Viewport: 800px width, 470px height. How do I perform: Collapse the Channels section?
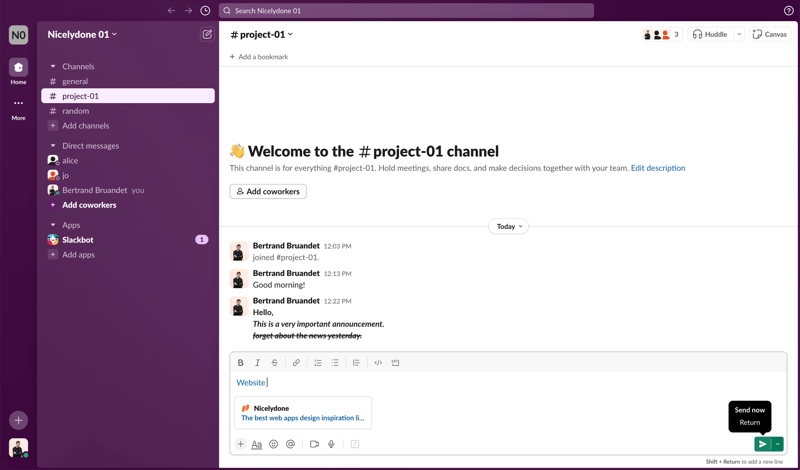coord(53,66)
